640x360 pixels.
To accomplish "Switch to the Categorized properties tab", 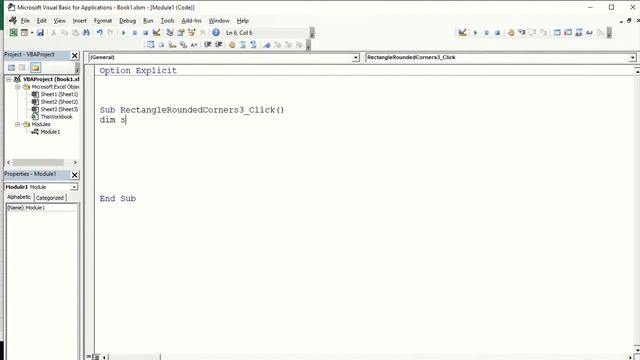I will [50, 198].
